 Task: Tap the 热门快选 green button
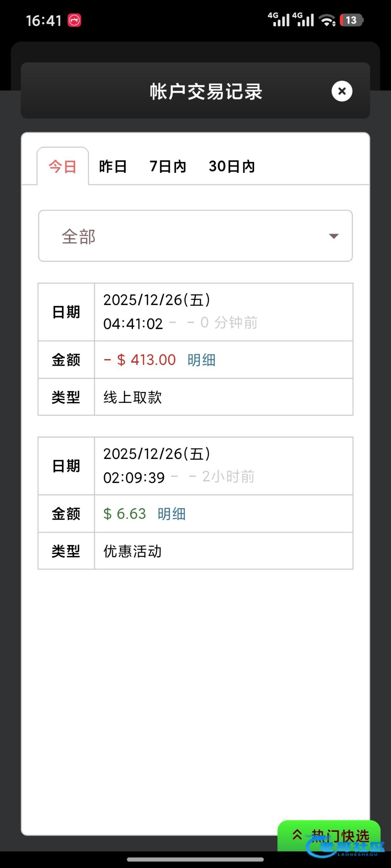(x=329, y=836)
